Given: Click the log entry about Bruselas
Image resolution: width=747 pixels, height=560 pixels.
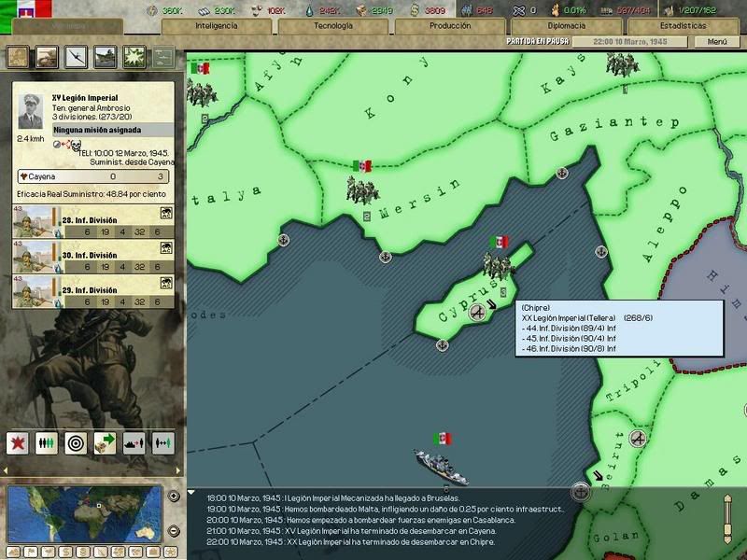Looking at the screenshot, I should (333, 498).
